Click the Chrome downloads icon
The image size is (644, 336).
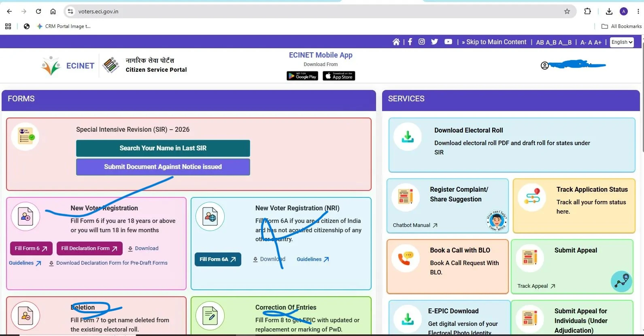click(609, 11)
